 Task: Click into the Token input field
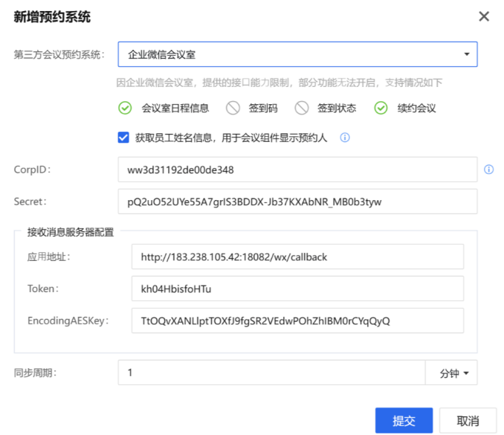point(297,289)
